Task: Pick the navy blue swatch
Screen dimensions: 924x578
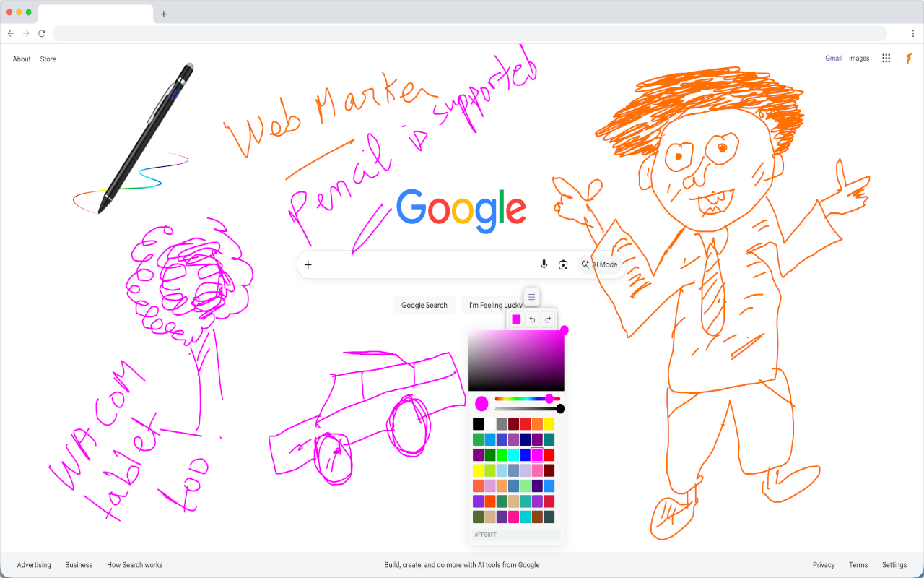Action: point(526,439)
